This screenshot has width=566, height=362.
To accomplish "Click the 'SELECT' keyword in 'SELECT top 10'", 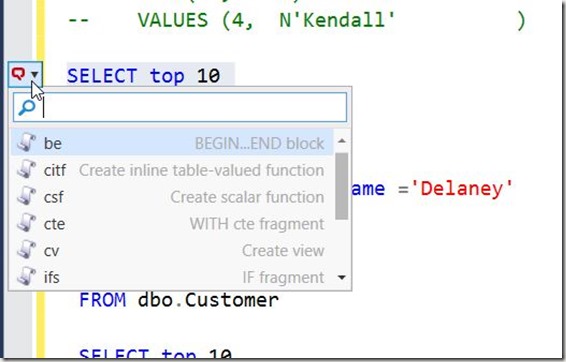I will [x=102, y=76].
